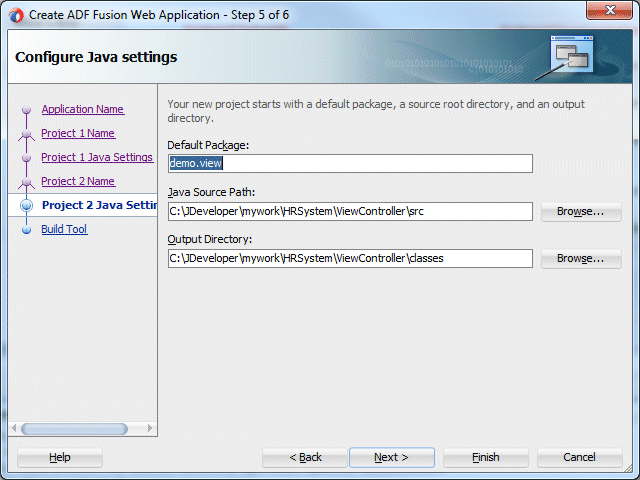Click the Default Package field containing demo.view

coord(350,164)
